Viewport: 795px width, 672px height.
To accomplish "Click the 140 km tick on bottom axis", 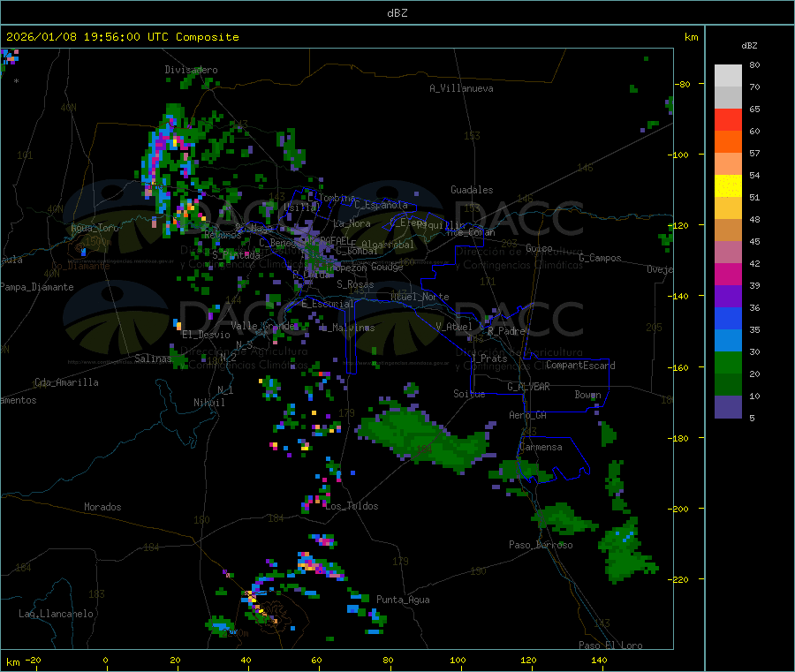I will click(x=599, y=661).
